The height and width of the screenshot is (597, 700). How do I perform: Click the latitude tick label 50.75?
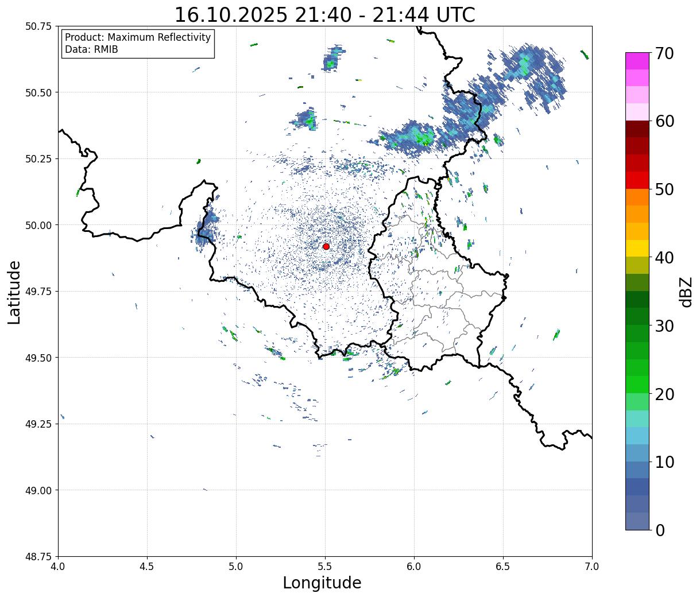(x=38, y=26)
